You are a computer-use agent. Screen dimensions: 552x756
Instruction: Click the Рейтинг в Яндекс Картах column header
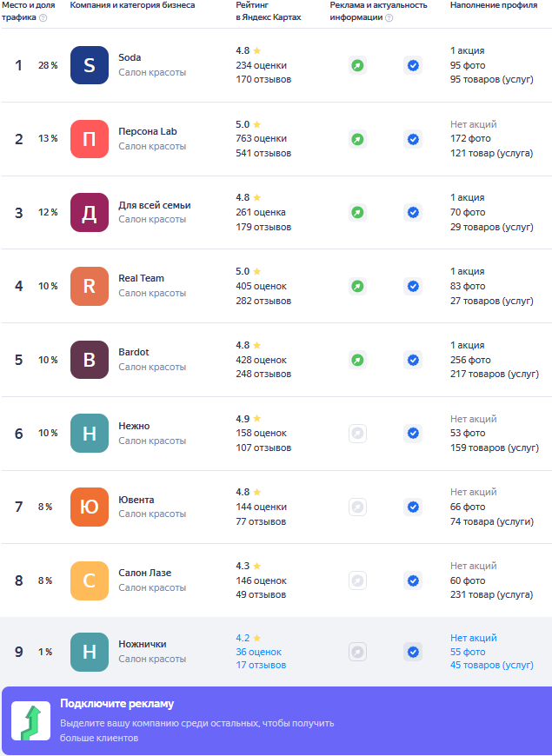coord(269,11)
